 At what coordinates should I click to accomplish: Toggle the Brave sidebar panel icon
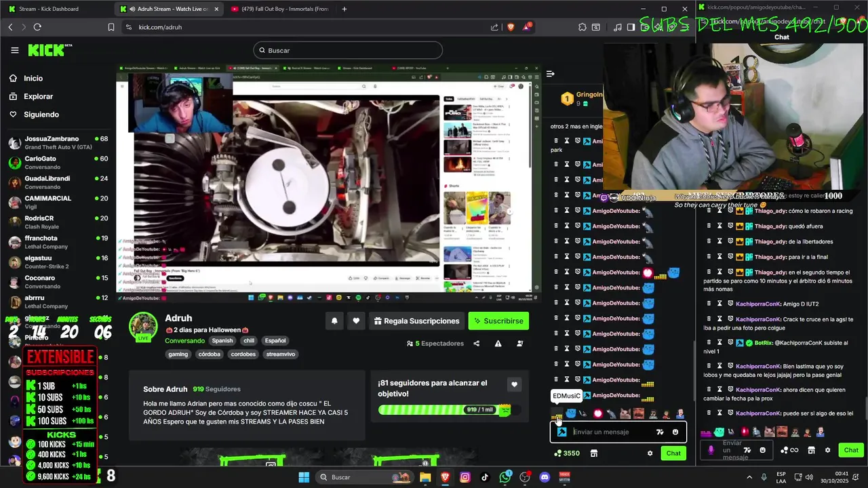click(x=631, y=27)
